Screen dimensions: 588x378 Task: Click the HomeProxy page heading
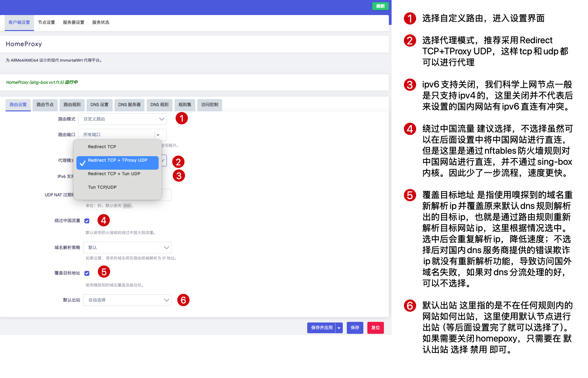[x=24, y=44]
